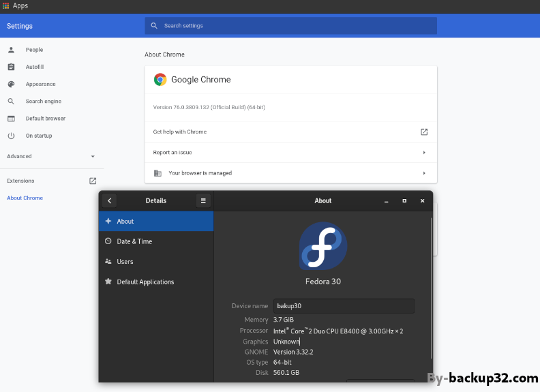Viewport: 540px width, 392px height.
Task: Open the Extensions link in the sidebar
Action: pyautogui.click(x=20, y=181)
